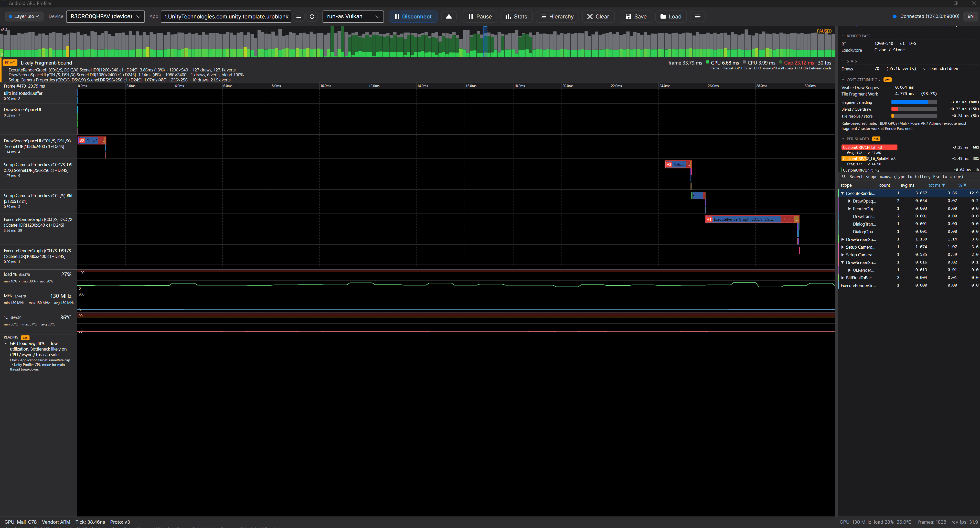This screenshot has width=980, height=528.
Task: Expand the UI.Render... scope row
Action: 849,270
